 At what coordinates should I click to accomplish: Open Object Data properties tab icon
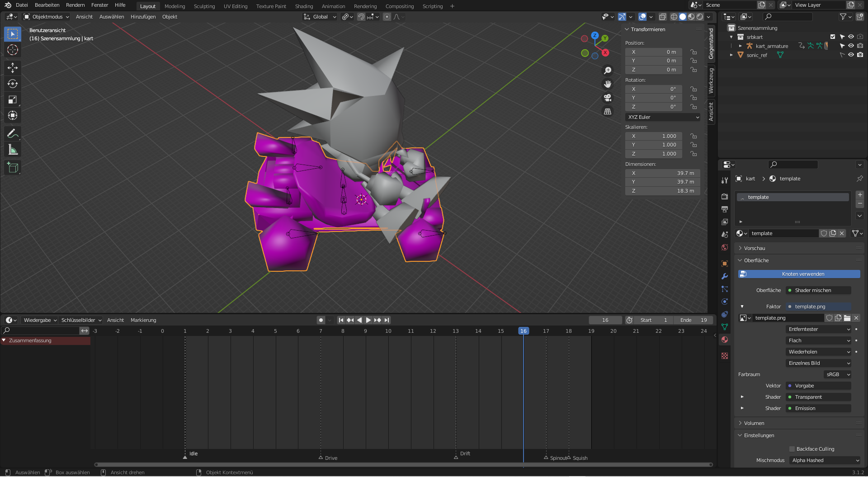click(x=725, y=327)
